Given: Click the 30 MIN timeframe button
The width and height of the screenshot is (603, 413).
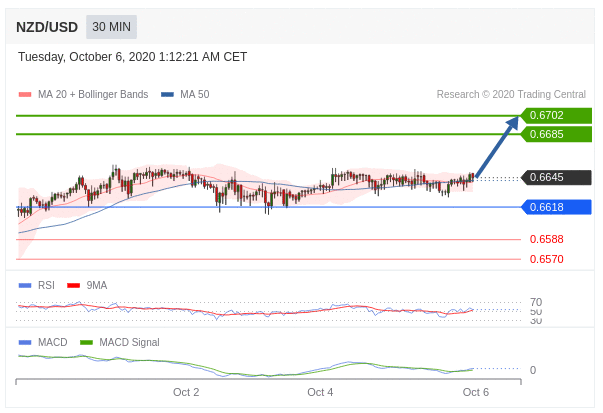Looking at the screenshot, I should point(111,27).
